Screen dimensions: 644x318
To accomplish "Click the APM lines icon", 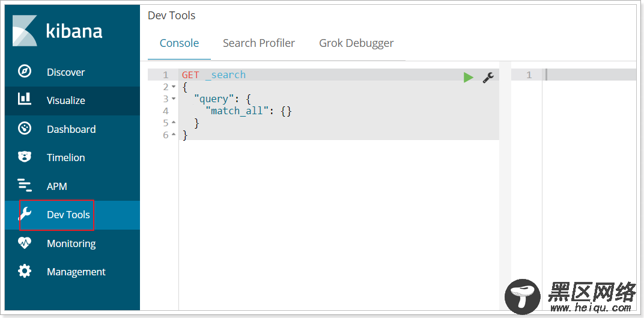I will coord(25,185).
